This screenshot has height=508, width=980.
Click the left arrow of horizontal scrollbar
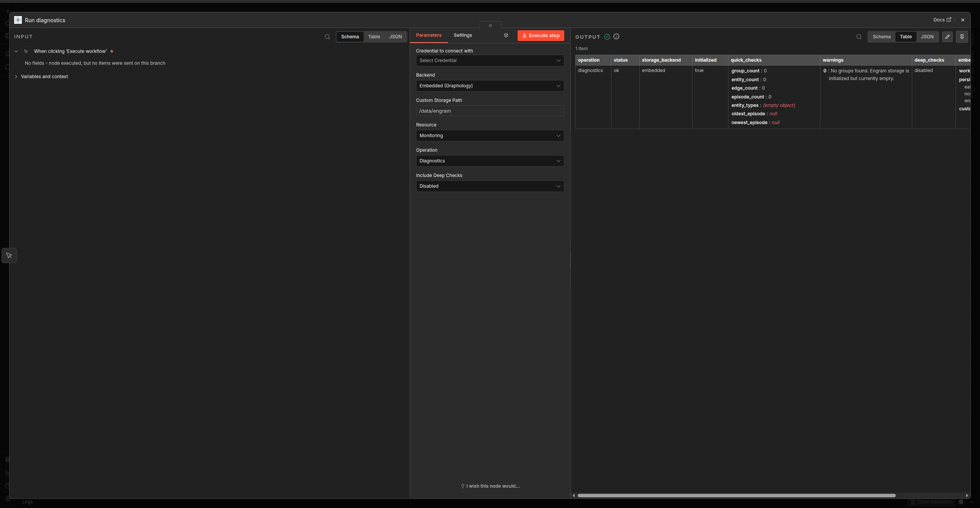[x=573, y=495]
